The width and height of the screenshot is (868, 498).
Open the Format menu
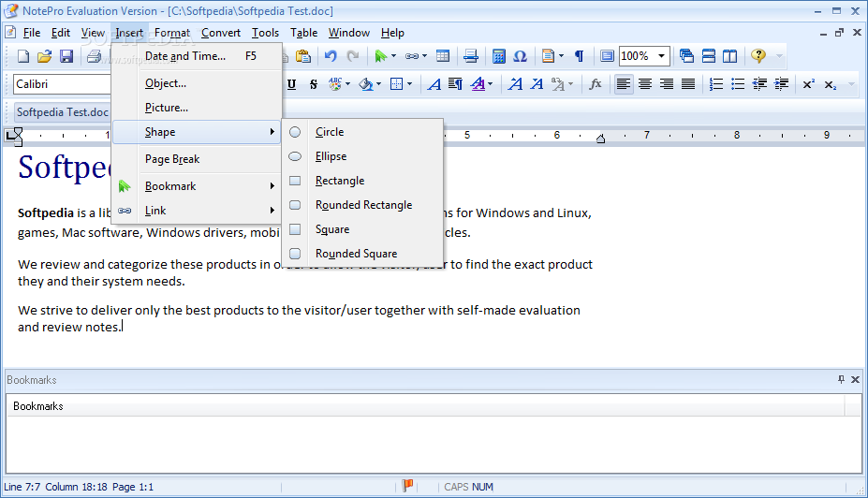coord(172,33)
